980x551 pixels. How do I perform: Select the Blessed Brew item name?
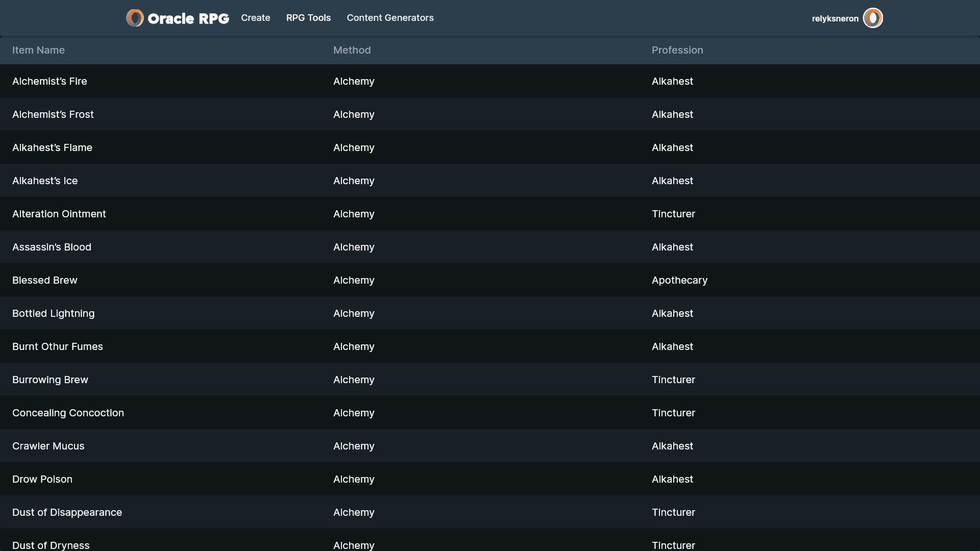point(45,280)
